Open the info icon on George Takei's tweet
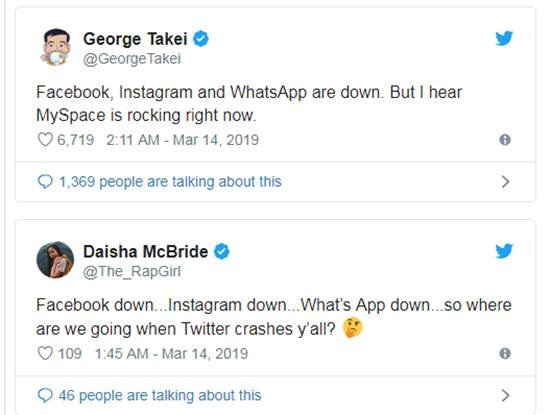Screen dimensions: 550x415 point(505,140)
